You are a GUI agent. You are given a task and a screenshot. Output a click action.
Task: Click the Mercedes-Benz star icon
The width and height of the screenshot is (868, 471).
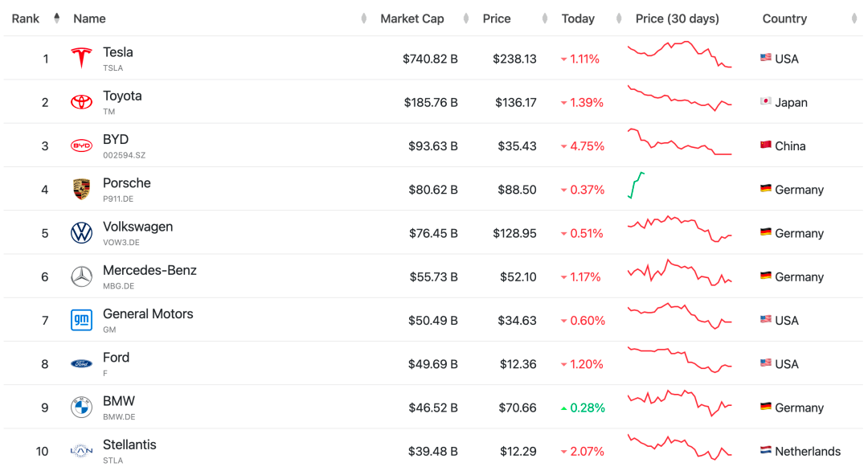81,276
